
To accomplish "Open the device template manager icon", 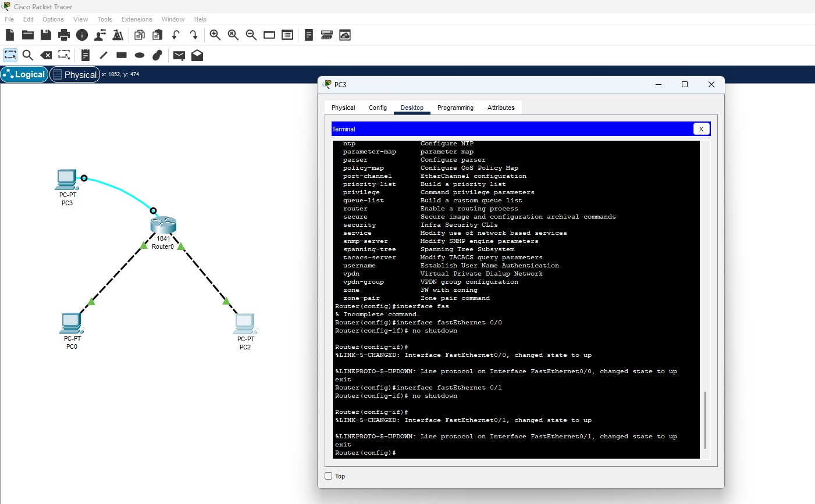I will [327, 35].
